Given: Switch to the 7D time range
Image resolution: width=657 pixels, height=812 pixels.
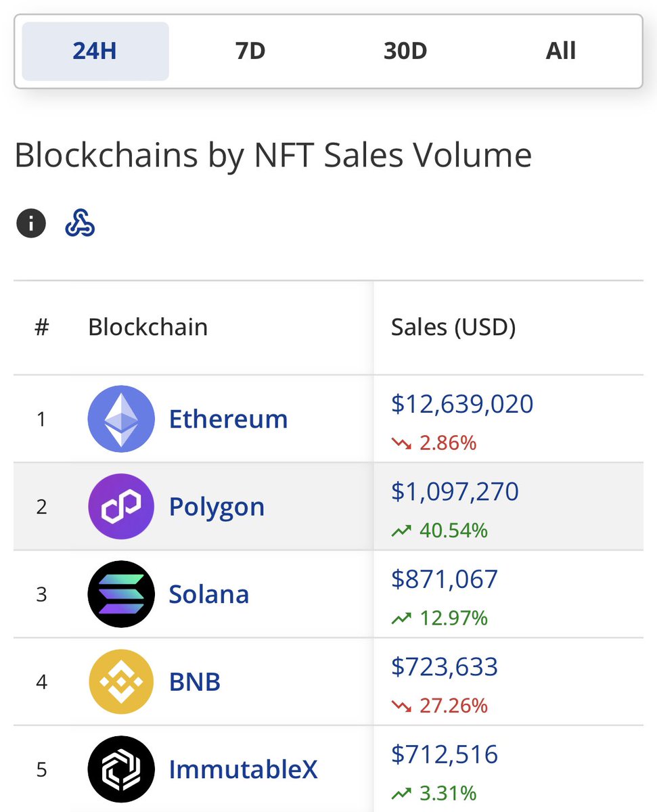Looking at the screenshot, I should tap(250, 51).
